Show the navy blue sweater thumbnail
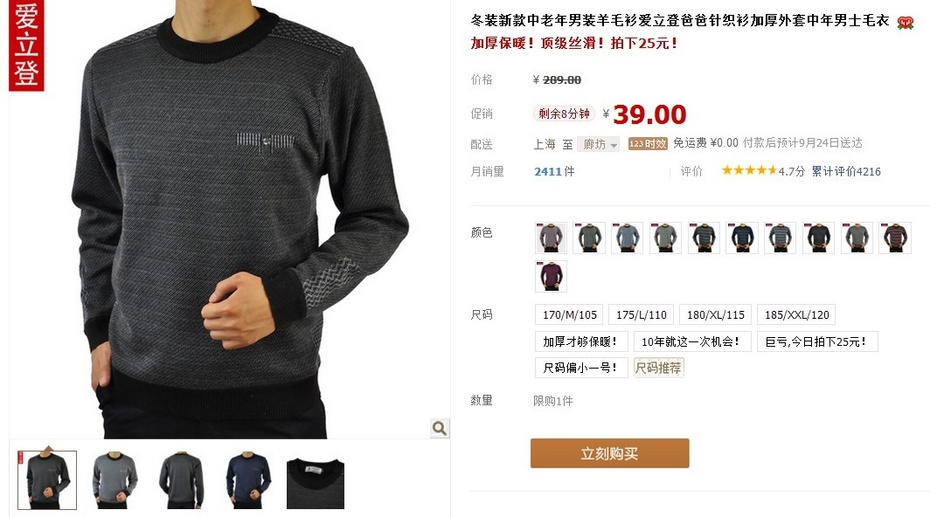 pos(249,480)
